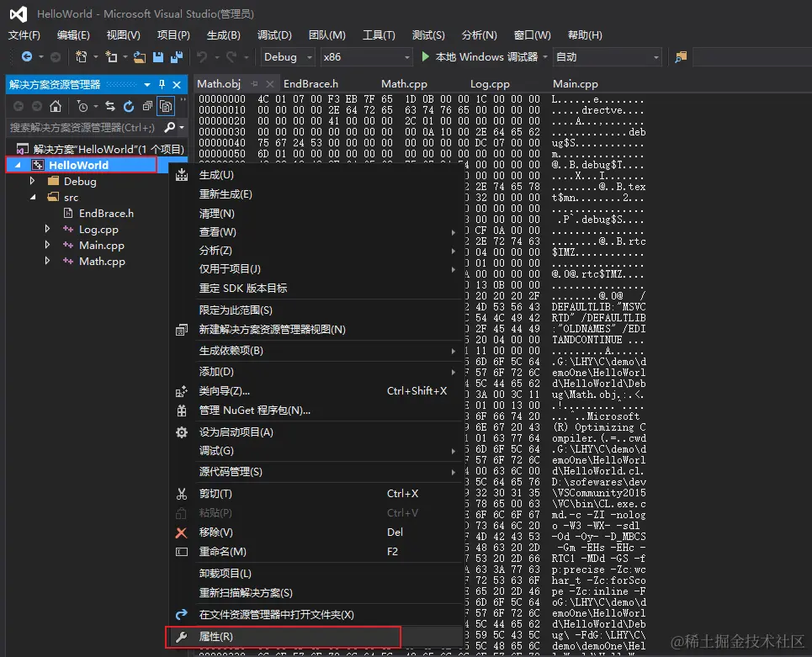Expand the Math.cpp tree node
Image resolution: width=812 pixels, height=657 pixels.
48,262
